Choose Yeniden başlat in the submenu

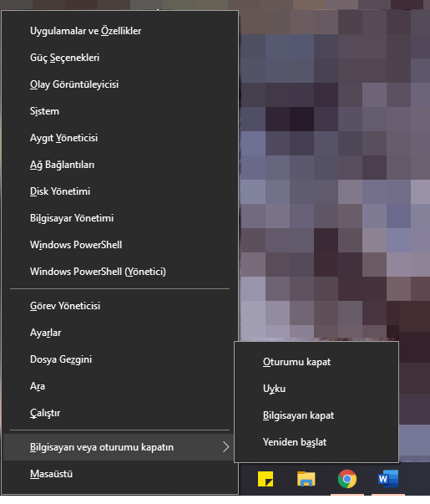coord(316,442)
